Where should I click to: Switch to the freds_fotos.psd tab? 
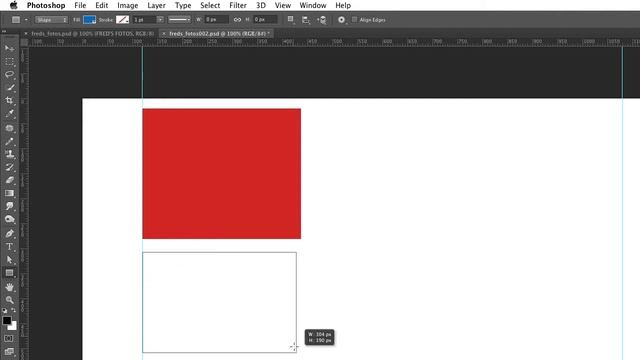(92, 33)
